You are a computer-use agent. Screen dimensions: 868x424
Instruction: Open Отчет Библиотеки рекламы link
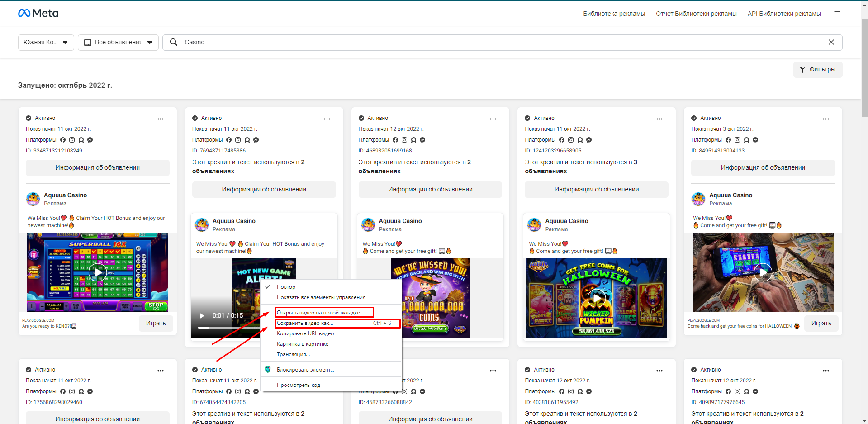[696, 14]
